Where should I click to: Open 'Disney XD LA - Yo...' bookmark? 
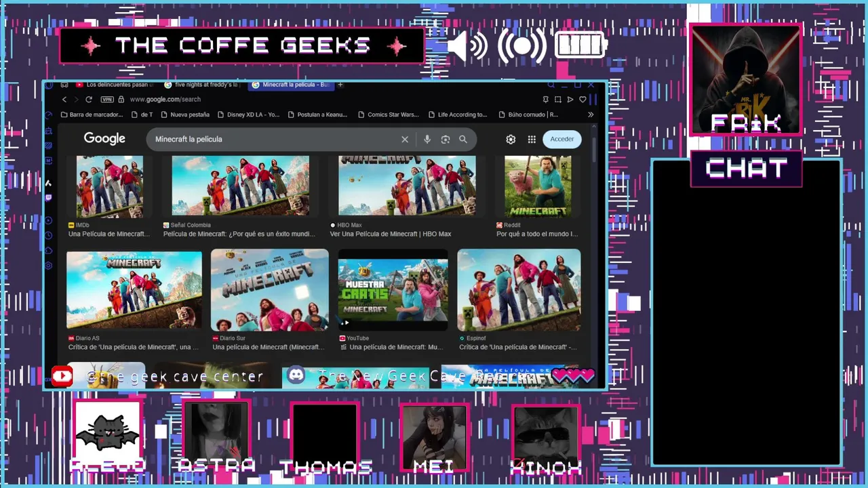tap(248, 115)
